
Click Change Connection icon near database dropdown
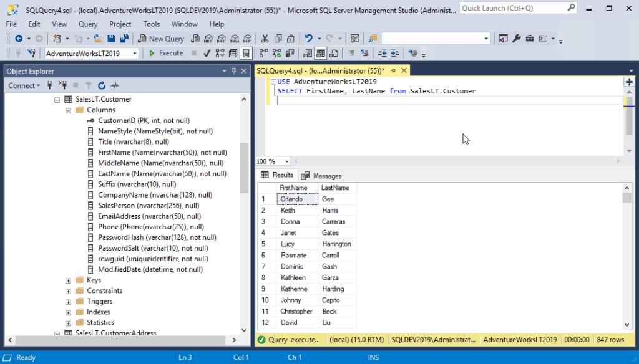pyautogui.click(x=31, y=54)
